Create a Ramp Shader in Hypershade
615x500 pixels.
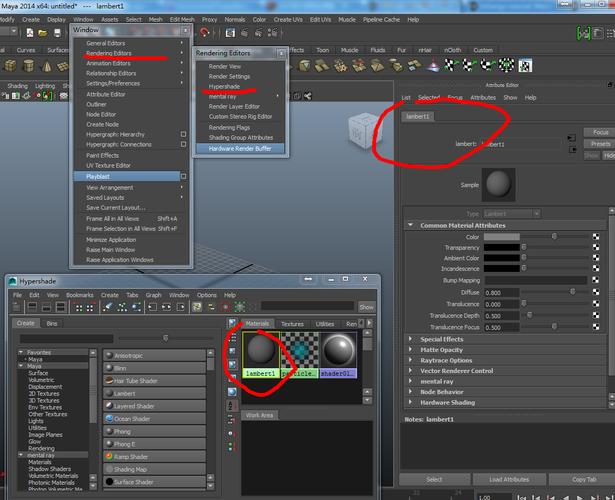(x=154, y=457)
